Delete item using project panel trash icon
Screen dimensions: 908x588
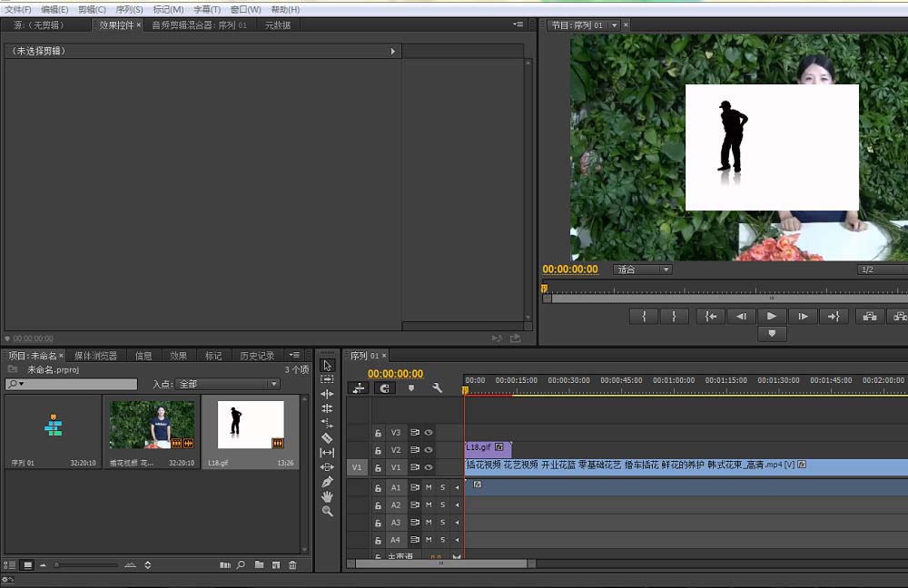point(292,565)
